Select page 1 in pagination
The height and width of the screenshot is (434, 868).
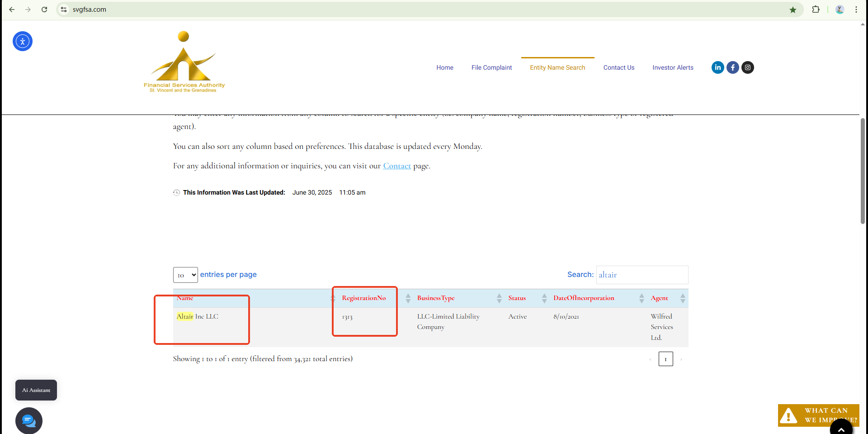click(x=665, y=359)
